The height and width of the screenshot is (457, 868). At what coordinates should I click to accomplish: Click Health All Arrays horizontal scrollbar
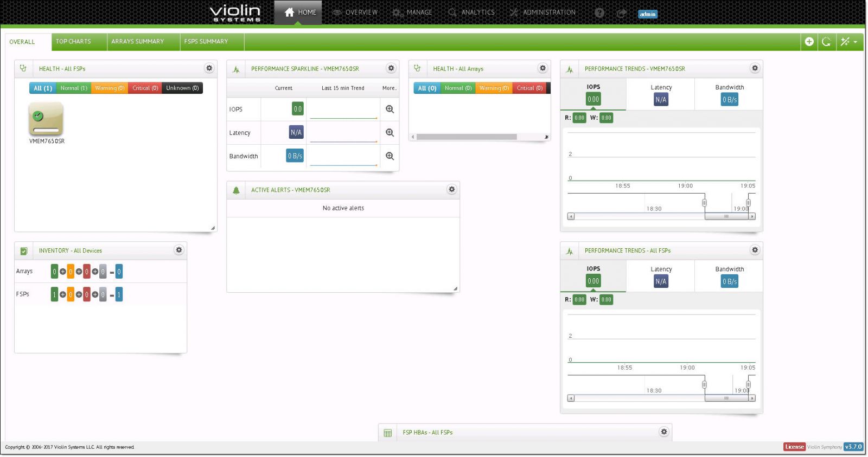coord(467,137)
